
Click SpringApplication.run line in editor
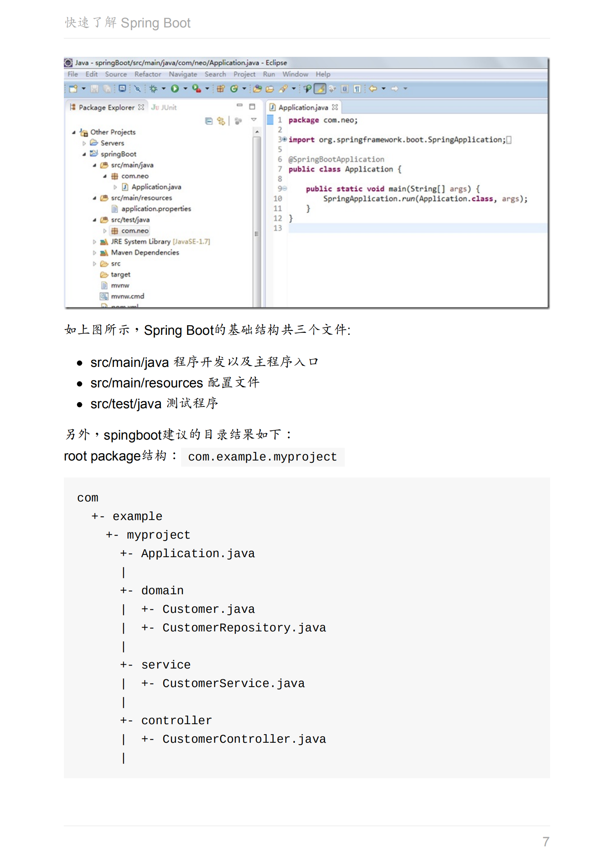425,199
